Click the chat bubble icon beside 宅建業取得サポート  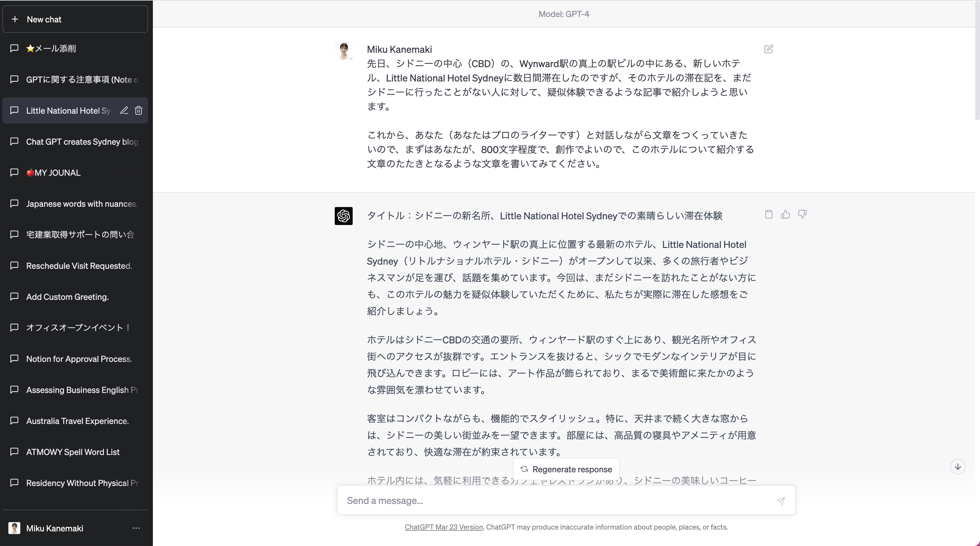tap(14, 235)
